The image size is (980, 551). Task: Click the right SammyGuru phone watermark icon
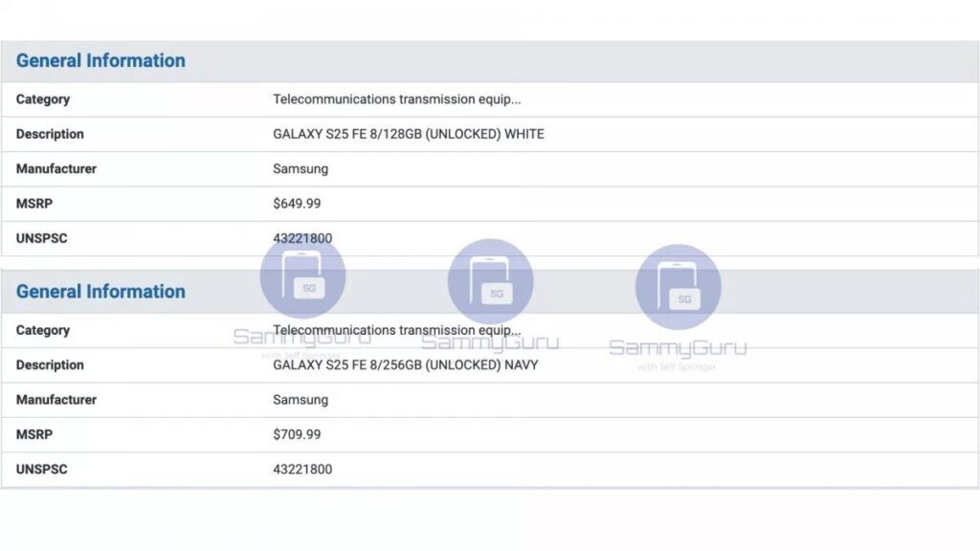[679, 287]
